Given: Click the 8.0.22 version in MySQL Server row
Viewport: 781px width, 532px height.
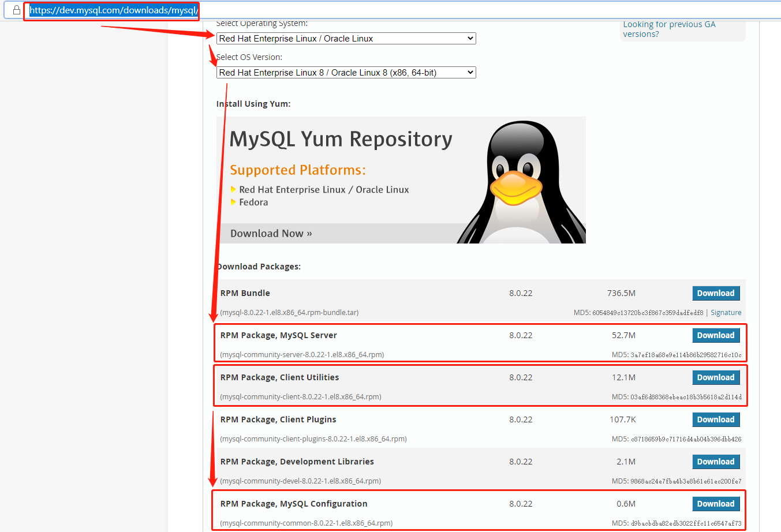Looking at the screenshot, I should tap(521, 335).
